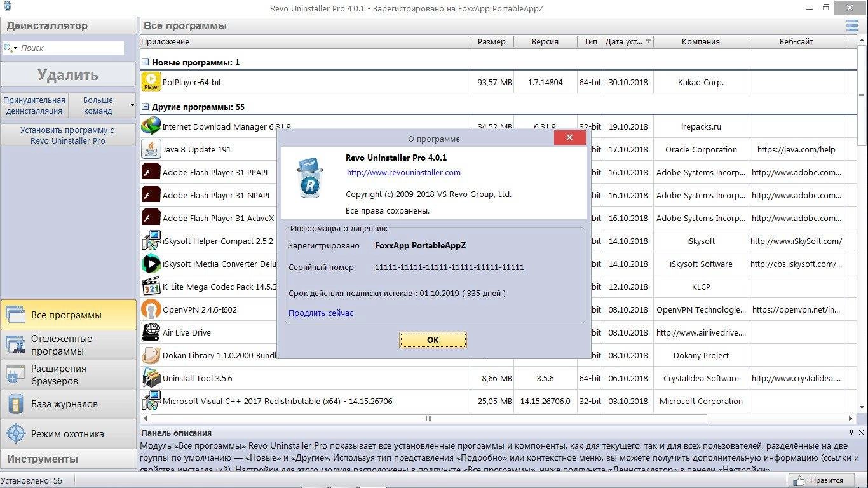Open the Logs Database section
The image size is (868, 488).
[69, 403]
